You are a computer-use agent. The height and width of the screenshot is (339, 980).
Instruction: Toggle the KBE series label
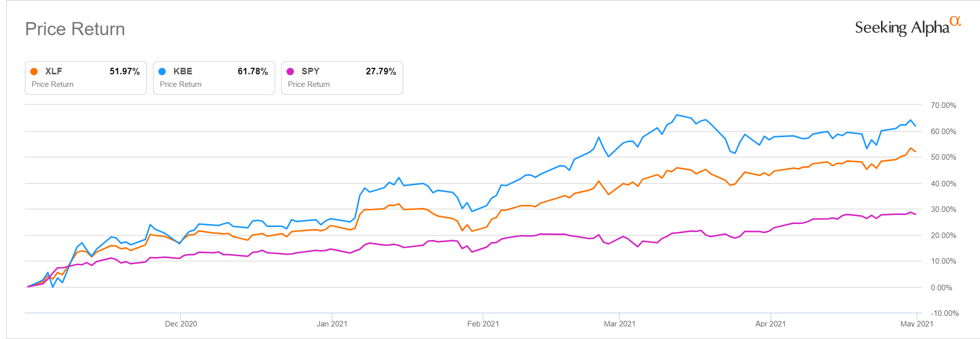pos(182,71)
